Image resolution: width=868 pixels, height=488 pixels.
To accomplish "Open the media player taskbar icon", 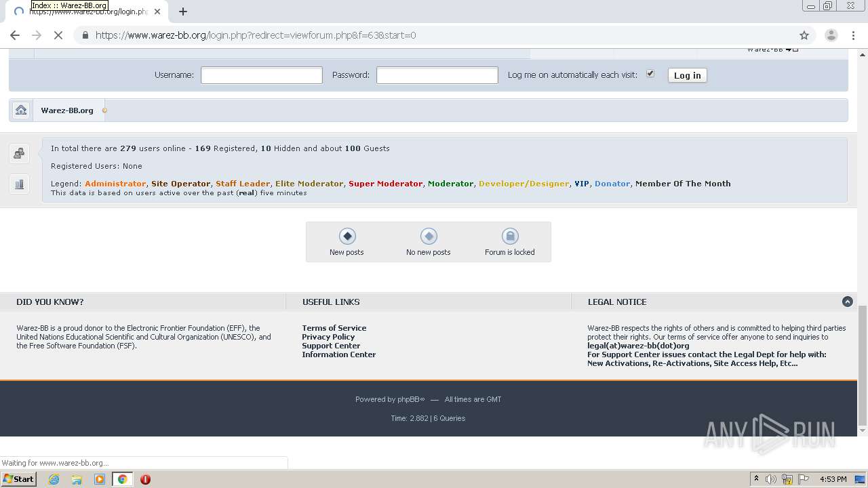I will coord(100,479).
